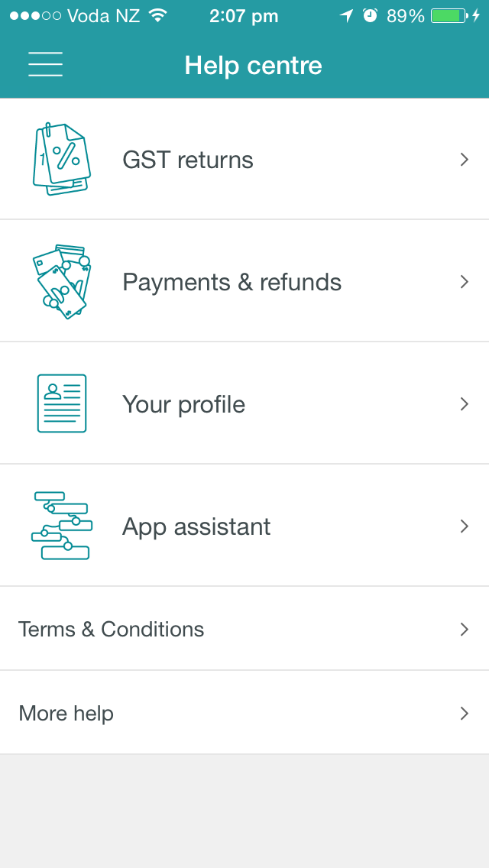Screen dimensions: 489x868
Task: Tap the battery icon in status bar
Action: [449, 16]
